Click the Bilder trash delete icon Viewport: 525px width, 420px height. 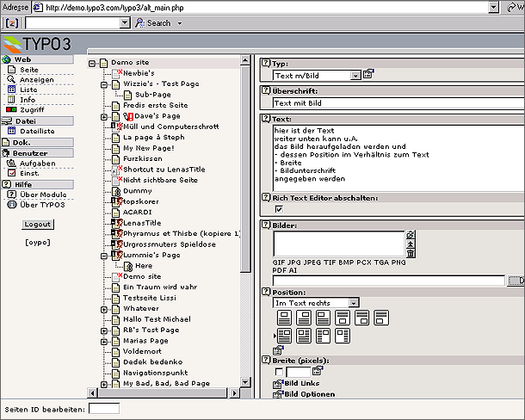coord(411,253)
